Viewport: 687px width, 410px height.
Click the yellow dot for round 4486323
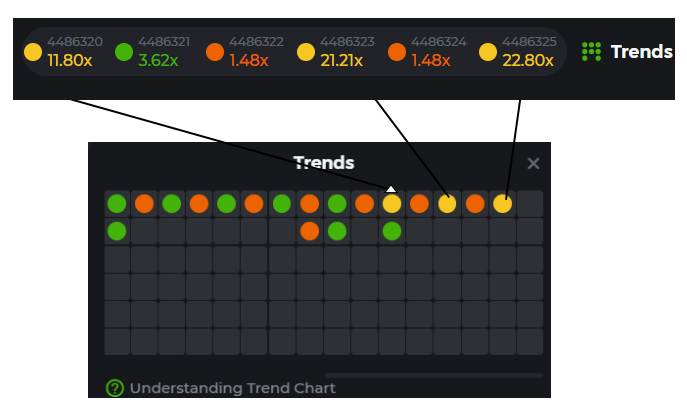tap(305, 51)
